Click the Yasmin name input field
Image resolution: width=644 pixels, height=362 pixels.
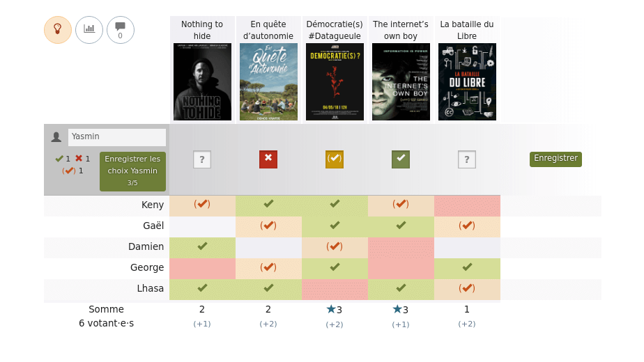117,137
